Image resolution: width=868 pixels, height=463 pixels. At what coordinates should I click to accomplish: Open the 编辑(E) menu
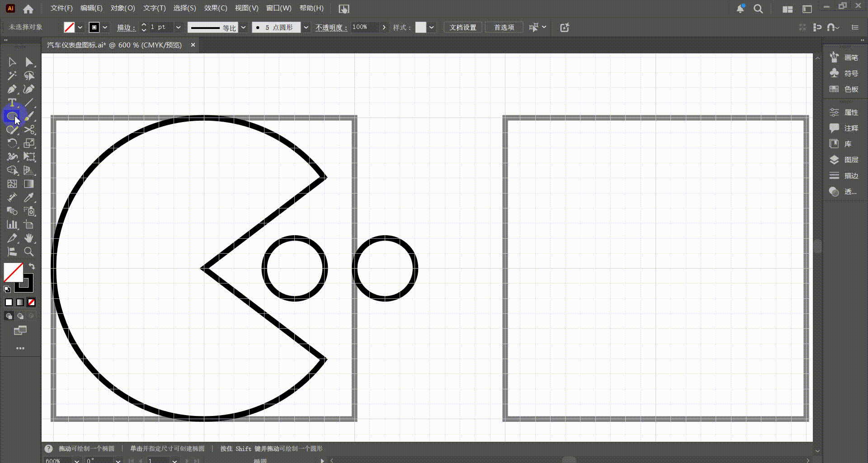pyautogui.click(x=91, y=8)
